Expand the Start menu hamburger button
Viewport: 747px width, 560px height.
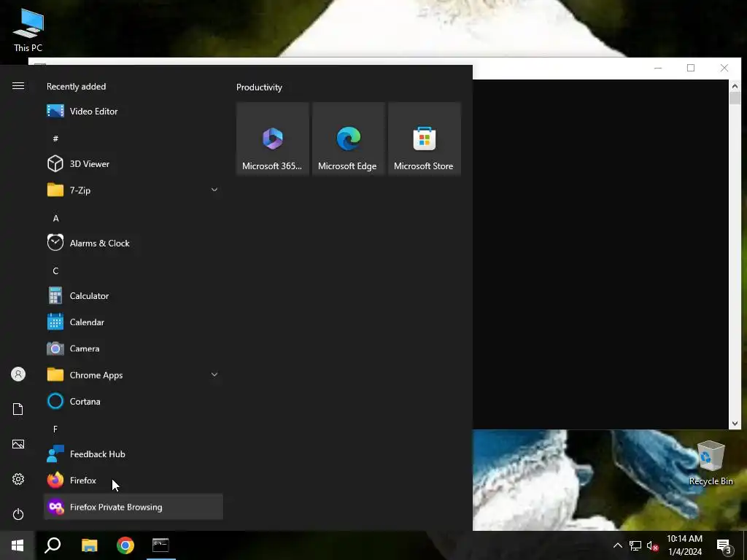(x=18, y=86)
